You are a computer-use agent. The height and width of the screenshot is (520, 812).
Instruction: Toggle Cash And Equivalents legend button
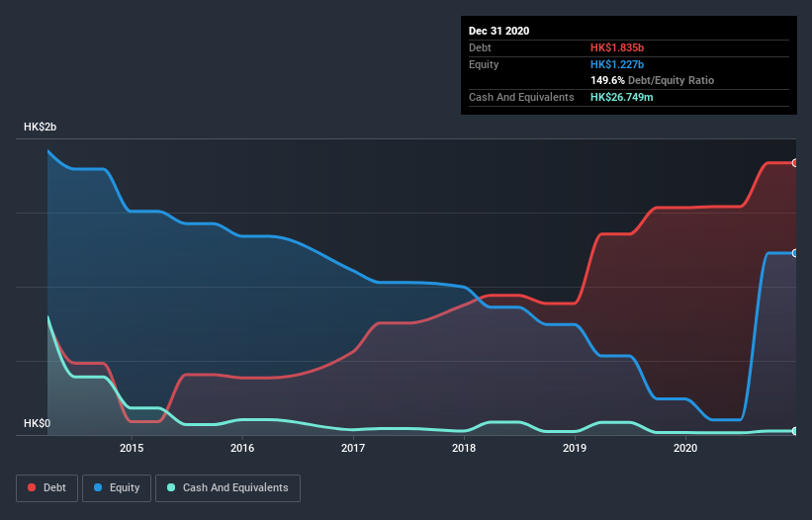227,488
